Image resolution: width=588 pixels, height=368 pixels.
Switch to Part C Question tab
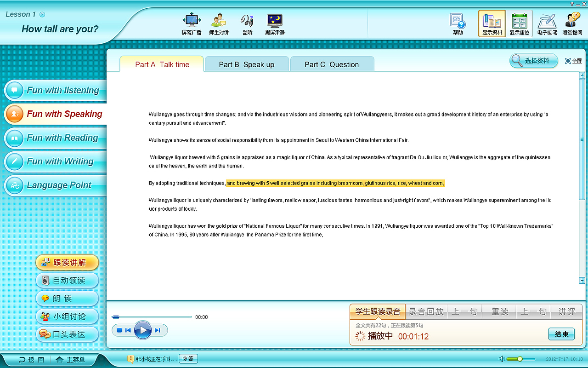click(x=332, y=64)
